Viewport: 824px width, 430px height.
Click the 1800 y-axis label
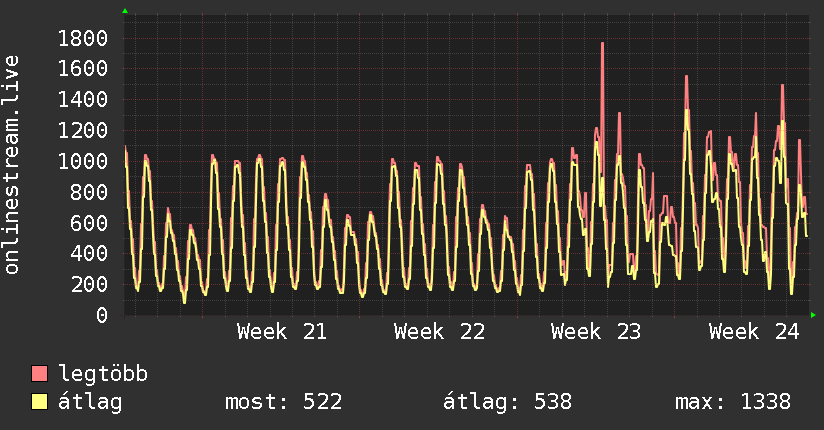tap(83, 38)
